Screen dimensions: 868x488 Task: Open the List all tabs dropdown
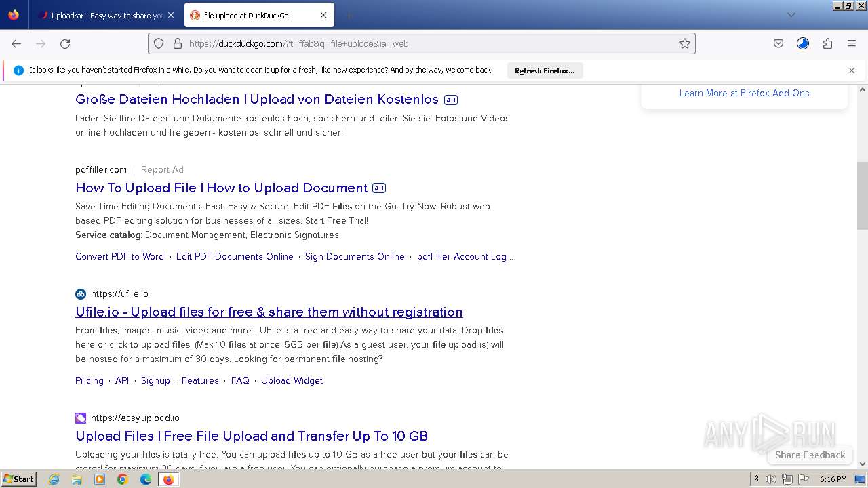(791, 15)
